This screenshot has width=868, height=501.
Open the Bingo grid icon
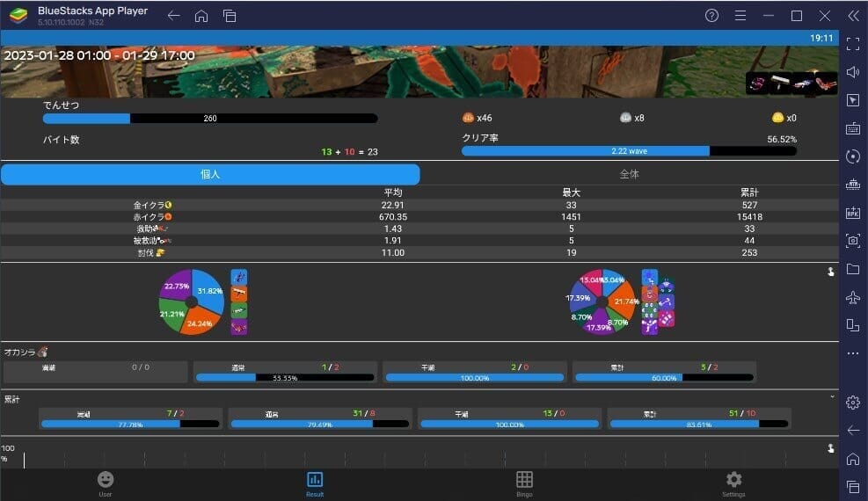[x=524, y=483]
